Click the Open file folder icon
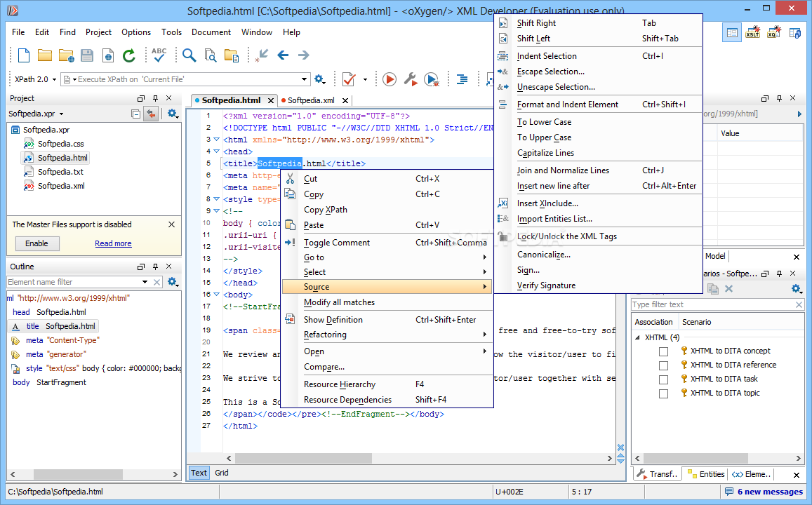Screen dimensions: 812x505 click(45, 55)
